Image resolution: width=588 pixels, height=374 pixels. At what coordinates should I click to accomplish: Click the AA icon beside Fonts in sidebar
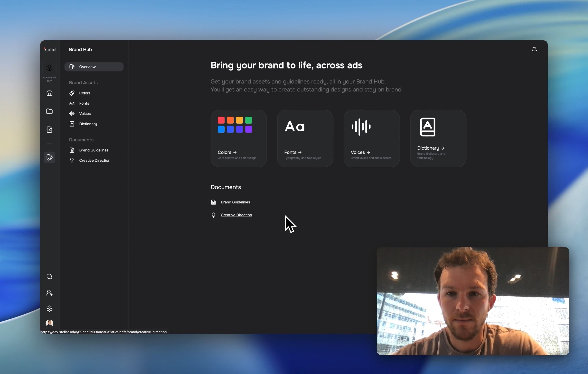point(72,103)
